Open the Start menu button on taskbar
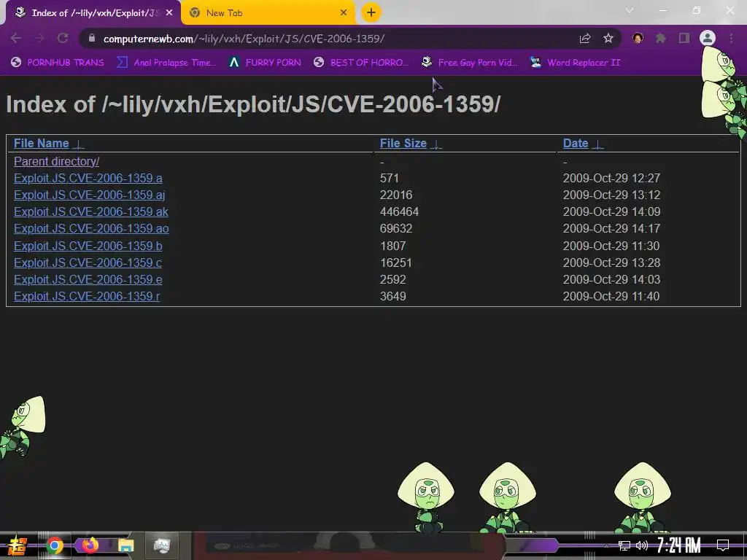 coord(17,545)
